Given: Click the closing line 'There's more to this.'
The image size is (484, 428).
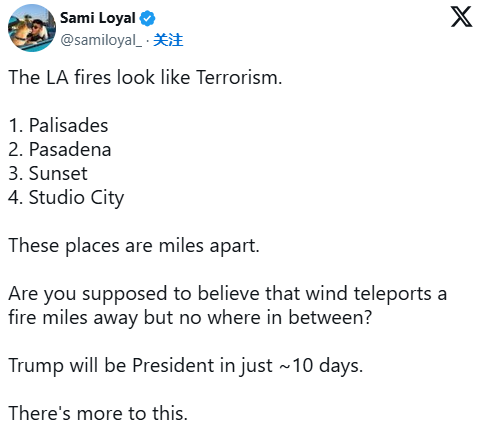Looking at the screenshot, I should click(98, 413).
